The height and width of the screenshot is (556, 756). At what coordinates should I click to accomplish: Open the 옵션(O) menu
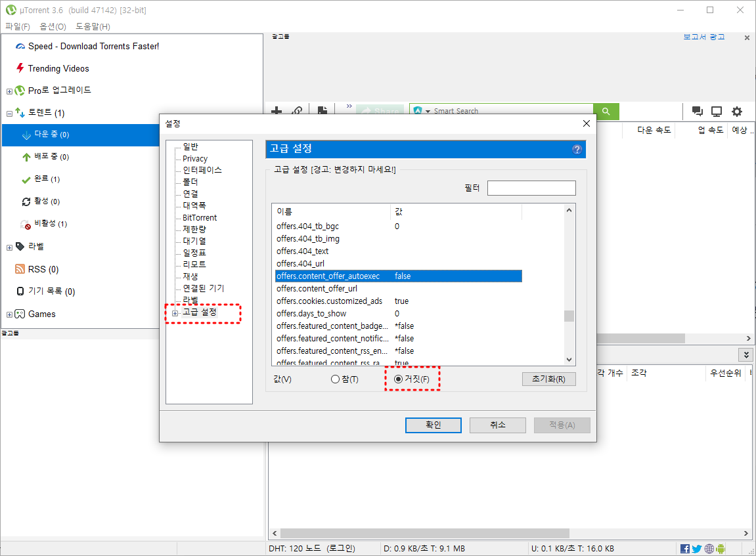coord(53,26)
